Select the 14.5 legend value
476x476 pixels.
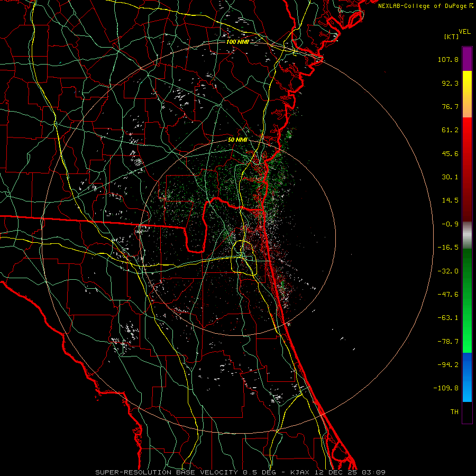pyautogui.click(x=450, y=200)
